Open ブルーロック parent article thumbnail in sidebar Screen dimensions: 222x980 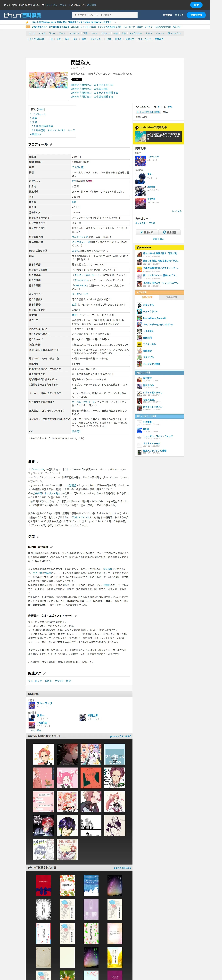click(140, 161)
